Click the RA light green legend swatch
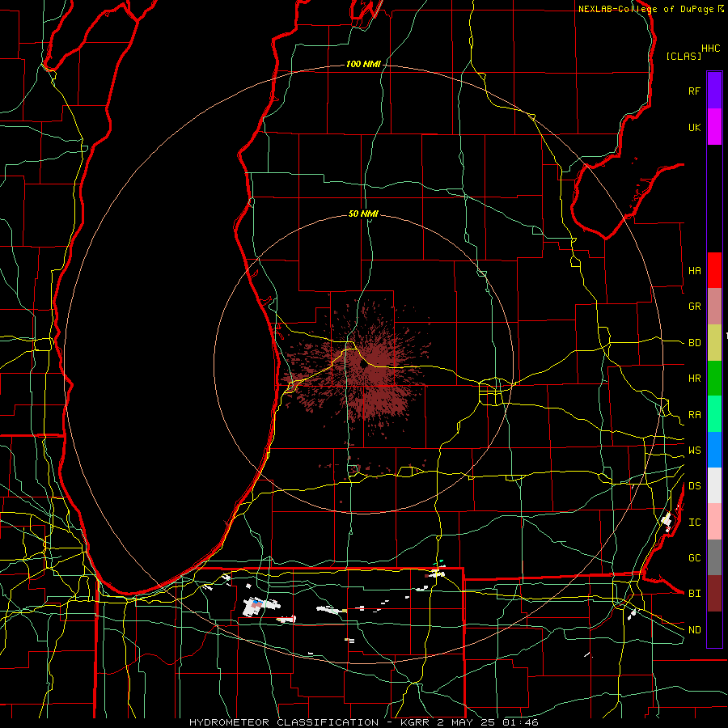 [x=714, y=414]
